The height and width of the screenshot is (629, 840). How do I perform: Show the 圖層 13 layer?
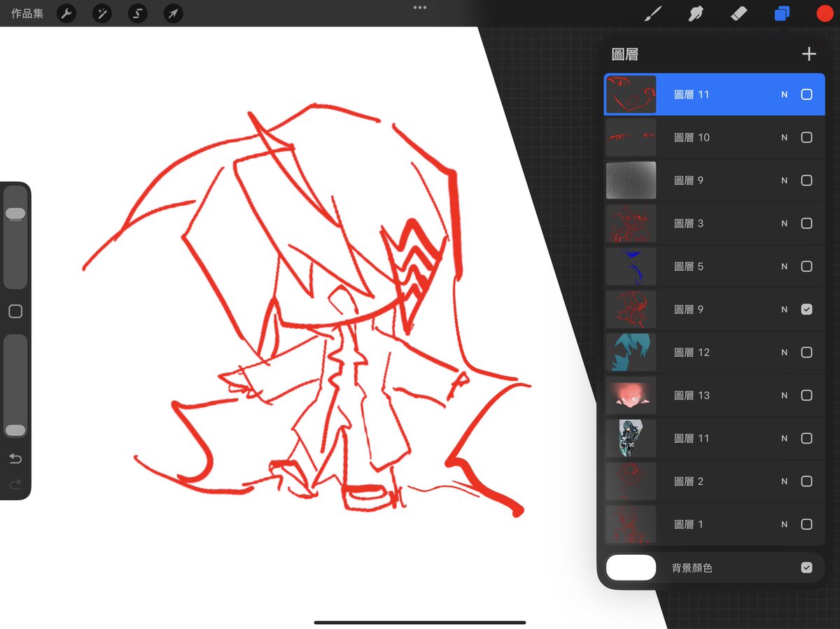806,395
